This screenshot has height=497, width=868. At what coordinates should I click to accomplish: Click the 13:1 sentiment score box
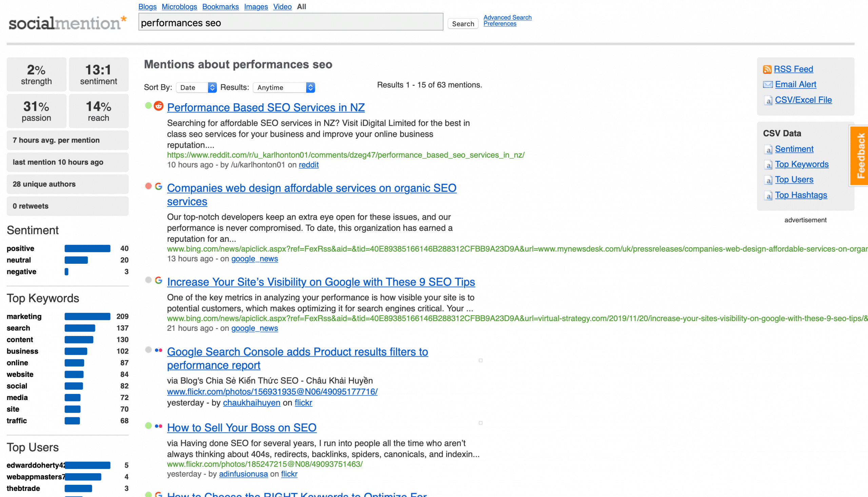pyautogui.click(x=99, y=74)
